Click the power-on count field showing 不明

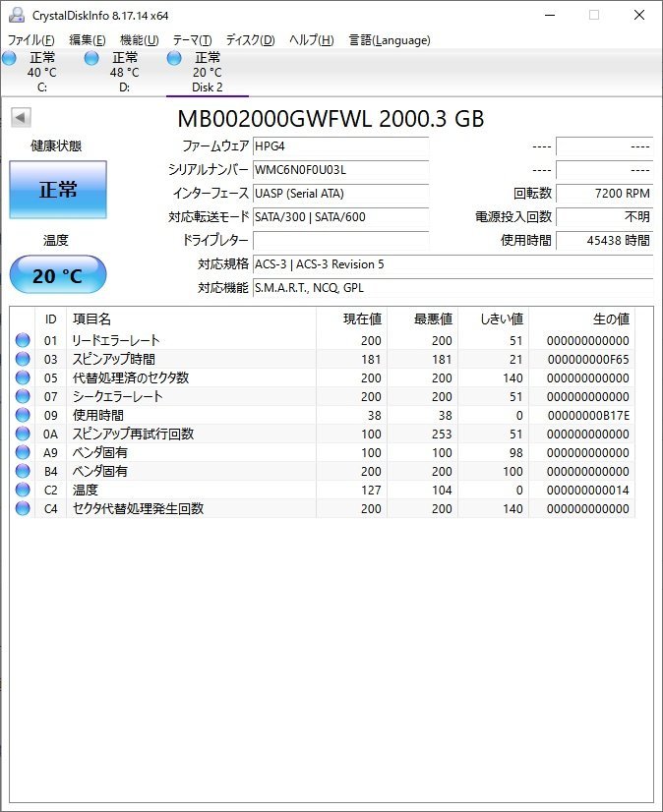pyautogui.click(x=604, y=217)
